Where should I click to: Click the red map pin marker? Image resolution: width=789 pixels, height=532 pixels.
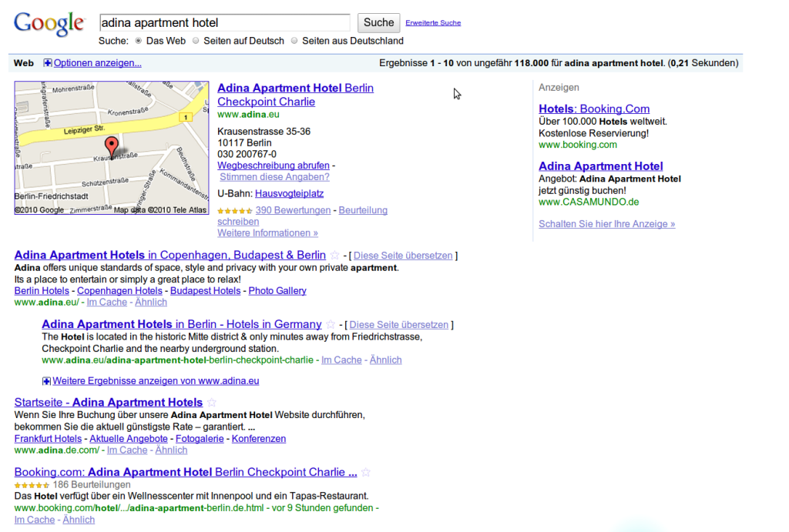[x=112, y=146]
